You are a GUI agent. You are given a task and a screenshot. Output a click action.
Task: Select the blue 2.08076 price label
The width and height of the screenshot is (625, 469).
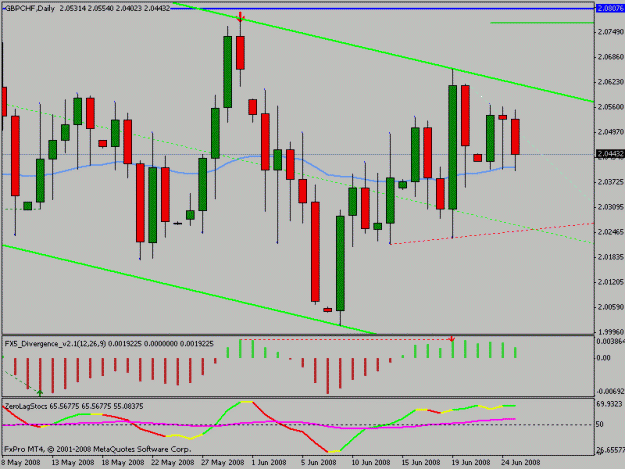(x=610, y=8)
